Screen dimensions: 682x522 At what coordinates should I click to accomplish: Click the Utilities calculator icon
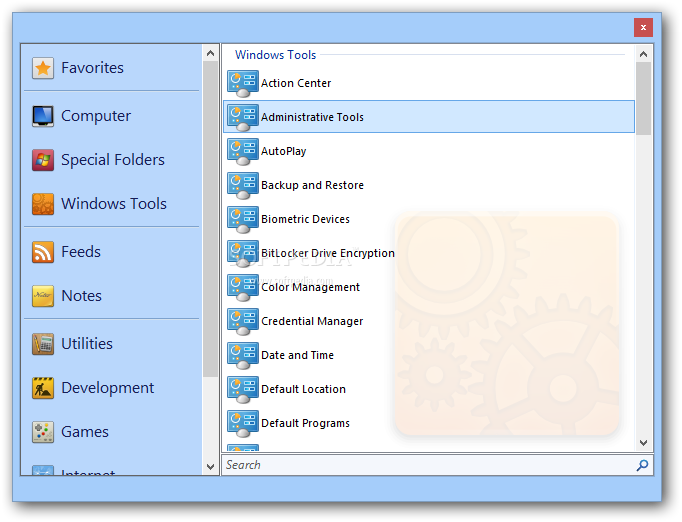(x=43, y=344)
